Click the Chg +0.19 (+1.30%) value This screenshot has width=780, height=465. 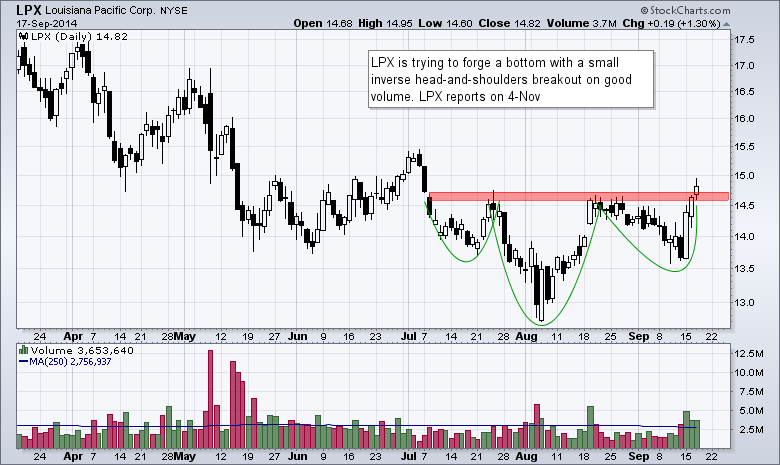[672, 23]
